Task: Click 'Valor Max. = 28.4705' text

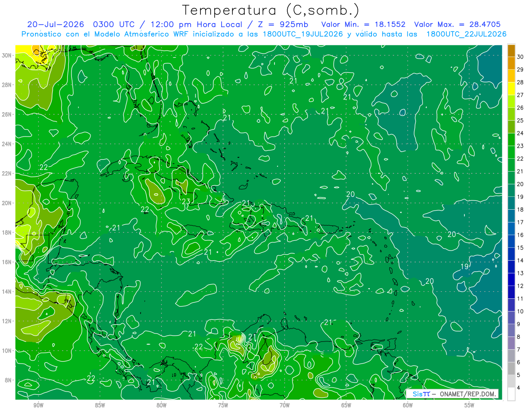Action: pos(458,24)
